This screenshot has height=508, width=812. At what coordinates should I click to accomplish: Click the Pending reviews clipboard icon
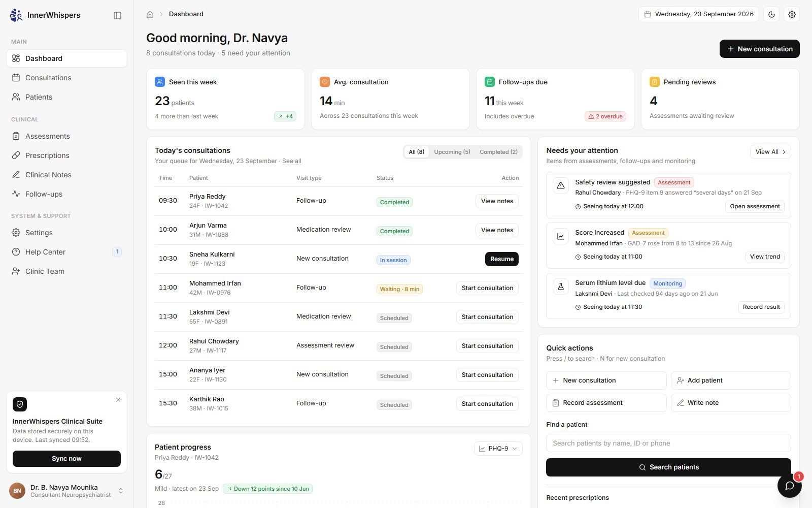coord(655,82)
